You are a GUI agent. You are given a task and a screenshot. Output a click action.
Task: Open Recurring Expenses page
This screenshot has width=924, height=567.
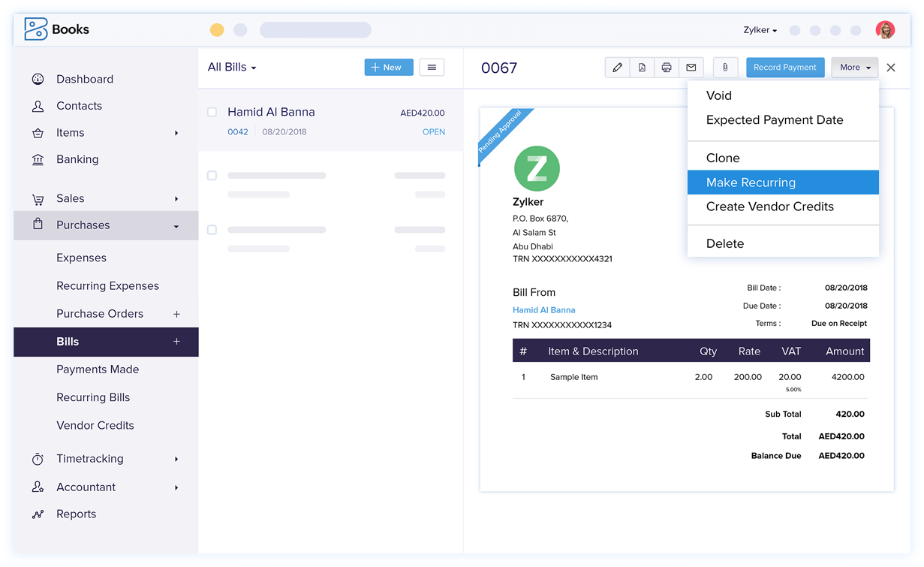107,286
